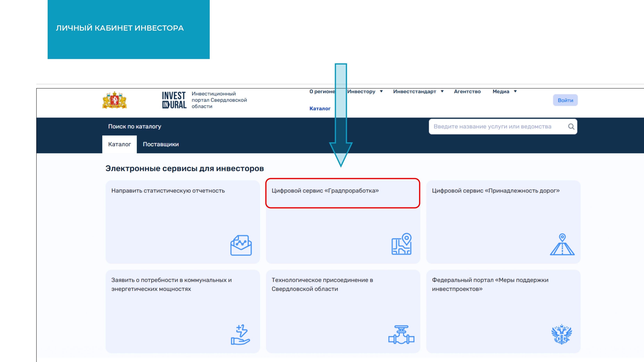
Task: Open the Агентство menu item
Action: point(467,91)
